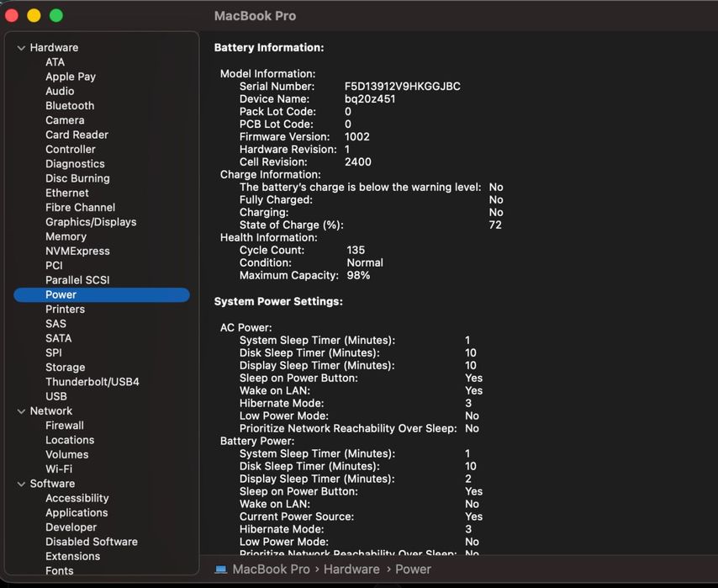Click the Hardware category label
The height and width of the screenshot is (588, 718).
coord(54,48)
